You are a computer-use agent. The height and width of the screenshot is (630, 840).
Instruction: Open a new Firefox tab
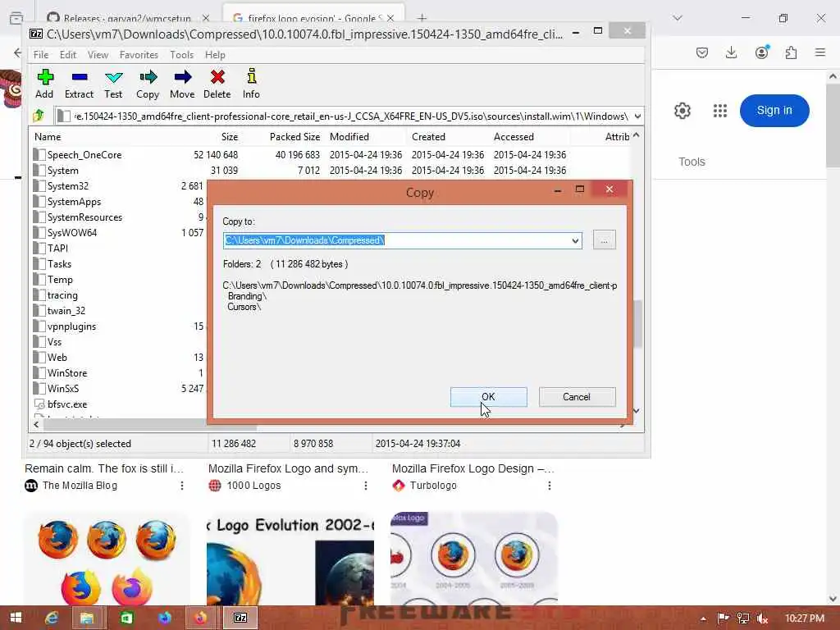tap(422, 18)
